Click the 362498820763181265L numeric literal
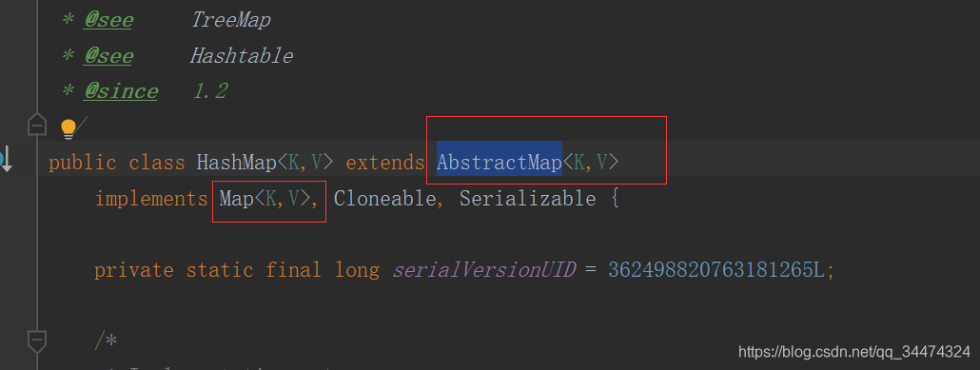Image resolution: width=980 pixels, height=370 pixels. [716, 270]
